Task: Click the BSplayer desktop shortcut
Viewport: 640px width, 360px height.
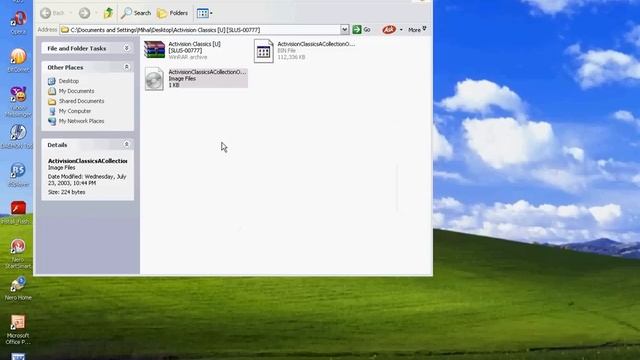Action: (18, 175)
